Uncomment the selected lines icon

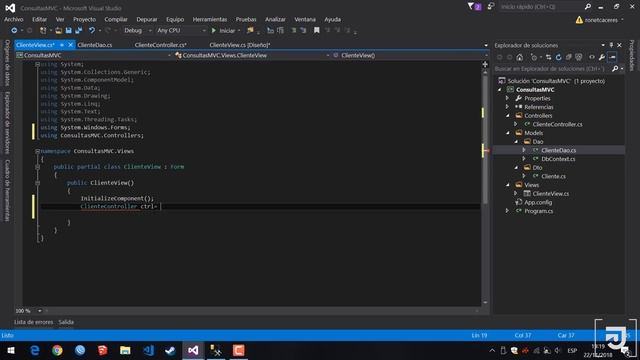[303, 31]
